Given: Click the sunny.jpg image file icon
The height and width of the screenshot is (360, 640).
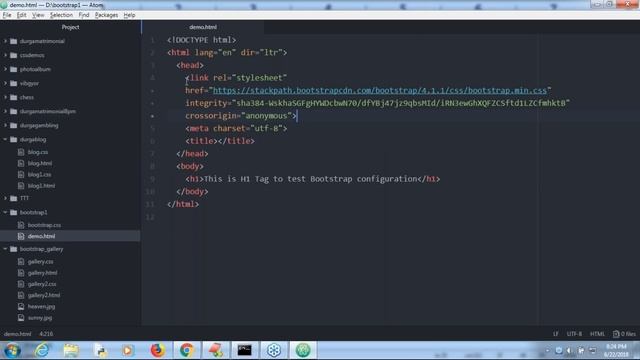Looking at the screenshot, I should 21,318.
